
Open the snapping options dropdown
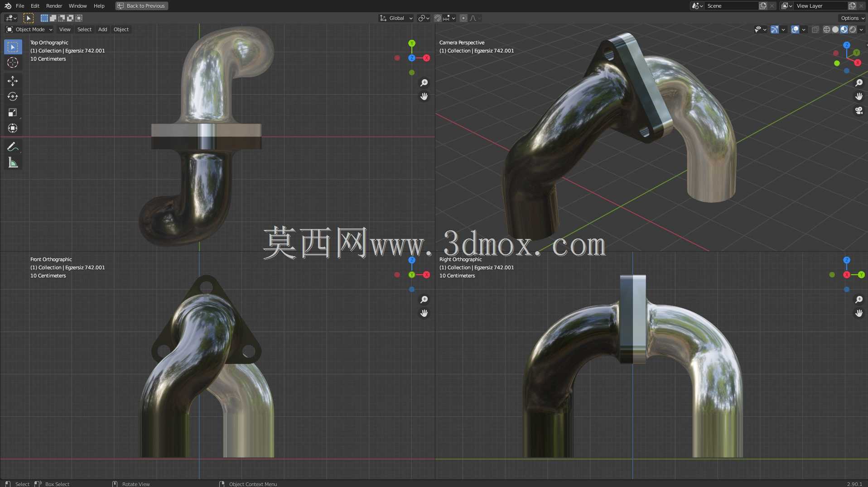tap(449, 18)
